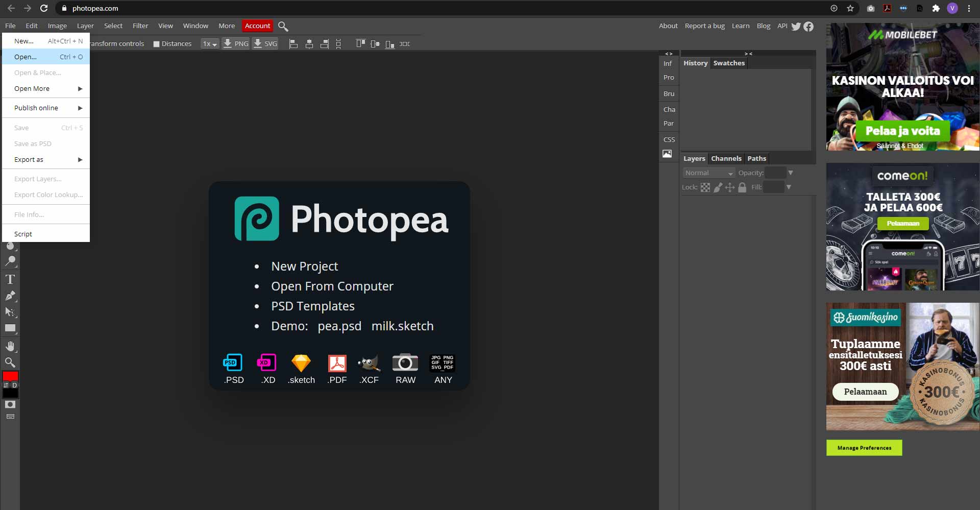Open Photopea's Facebook page
Image resolution: width=980 pixels, height=510 pixels.
pos(808,26)
